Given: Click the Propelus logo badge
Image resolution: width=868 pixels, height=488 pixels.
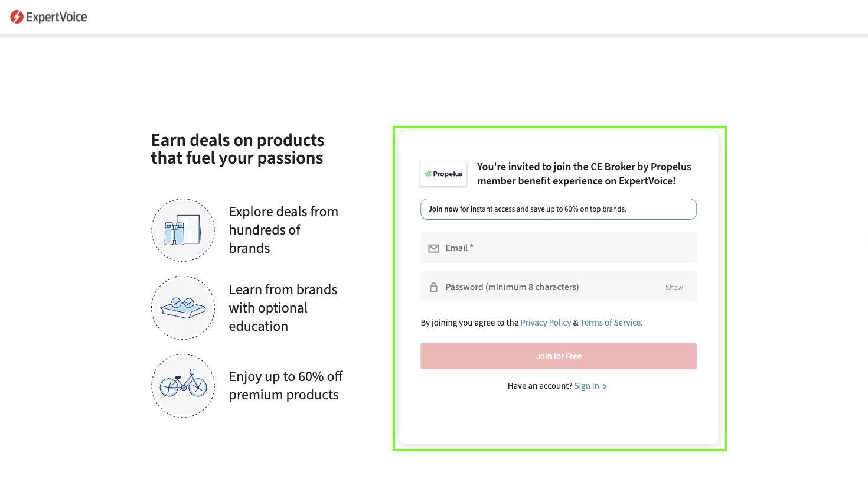Looking at the screenshot, I should click(x=443, y=174).
